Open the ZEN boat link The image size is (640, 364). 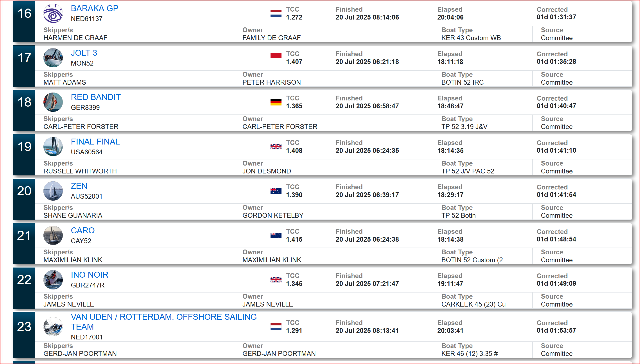pos(79,186)
